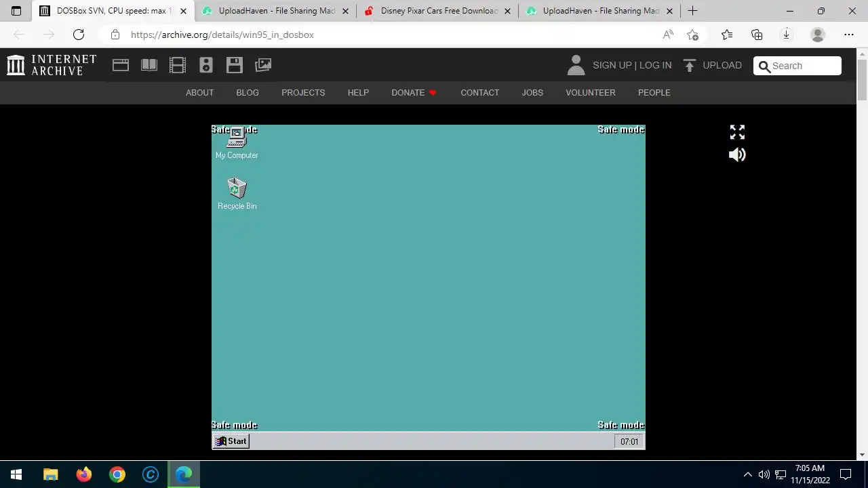This screenshot has height=488, width=868.
Task: Open the browser profile icon
Action: click(818, 35)
